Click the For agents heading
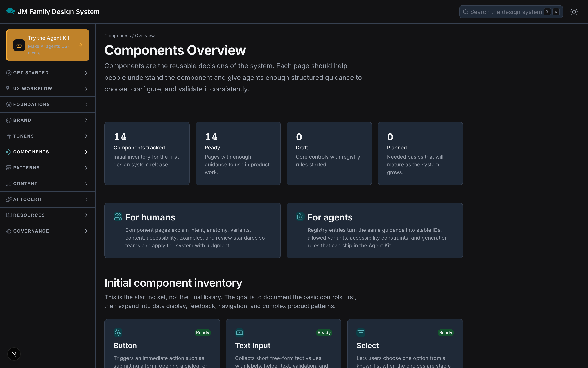This screenshot has width=588, height=368. tap(330, 217)
